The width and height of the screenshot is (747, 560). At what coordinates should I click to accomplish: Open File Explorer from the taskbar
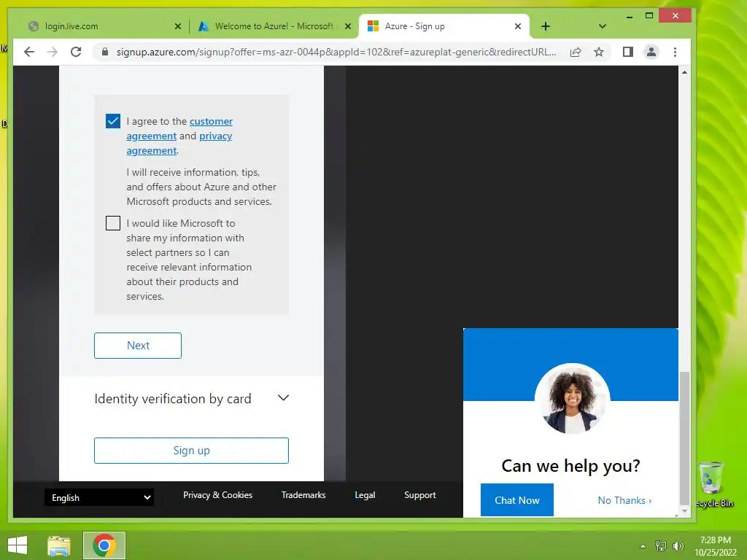[x=59, y=545]
